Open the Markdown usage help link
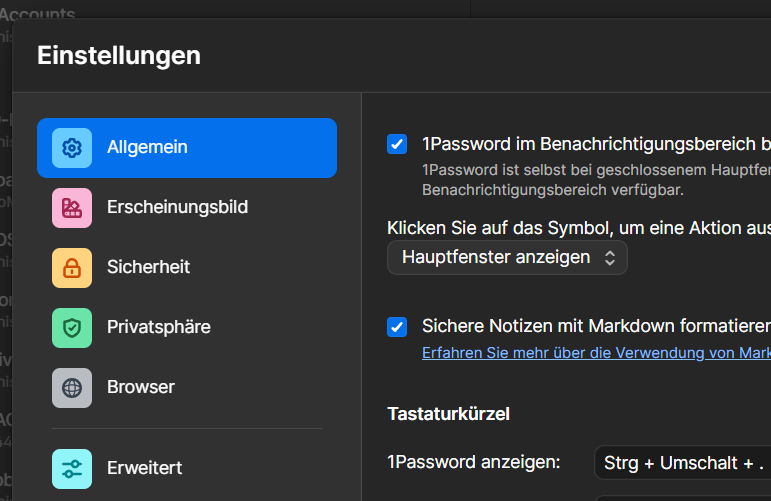 point(596,353)
